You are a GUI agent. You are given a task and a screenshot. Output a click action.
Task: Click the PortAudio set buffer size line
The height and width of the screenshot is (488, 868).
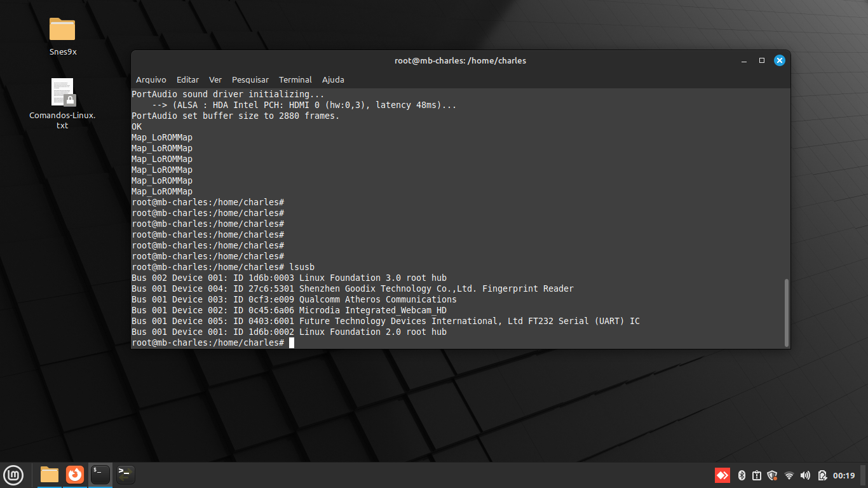[236, 116]
